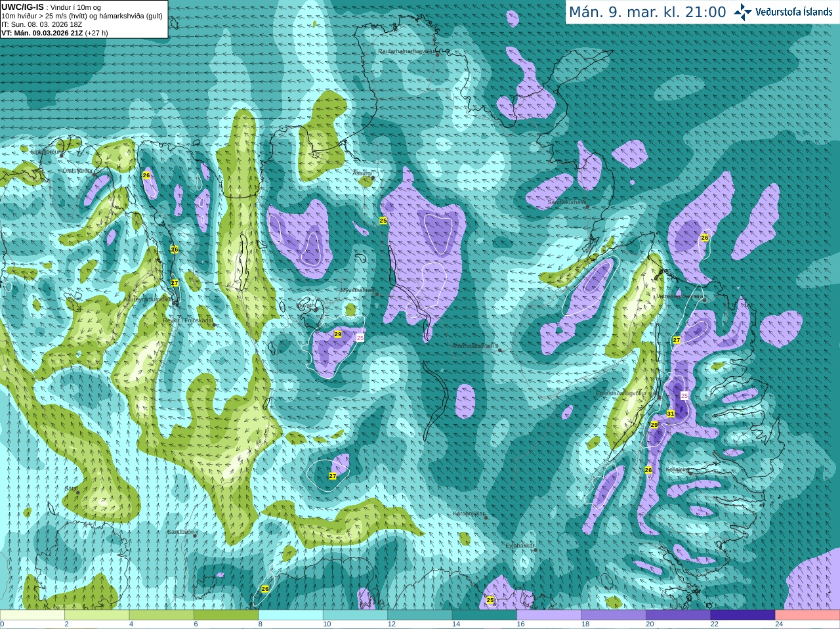The width and height of the screenshot is (840, 629).
Task: Click the white 25 box near Egilsstaðaflugvöllur
Action: tap(684, 396)
